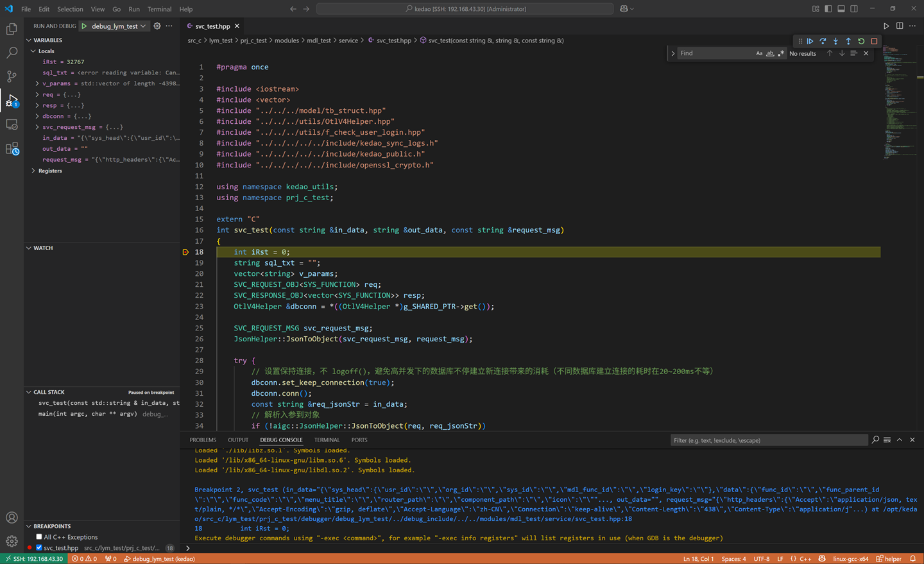
Task: Expand the Registers scope
Action: pyautogui.click(x=33, y=171)
